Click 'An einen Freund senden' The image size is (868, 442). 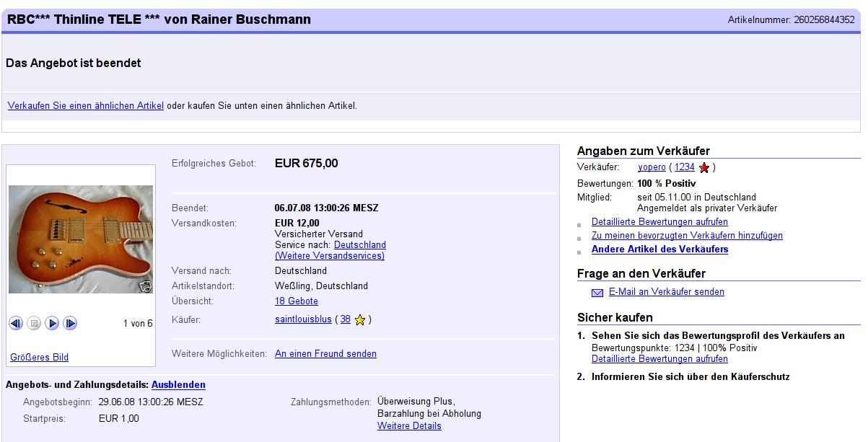[x=325, y=354]
